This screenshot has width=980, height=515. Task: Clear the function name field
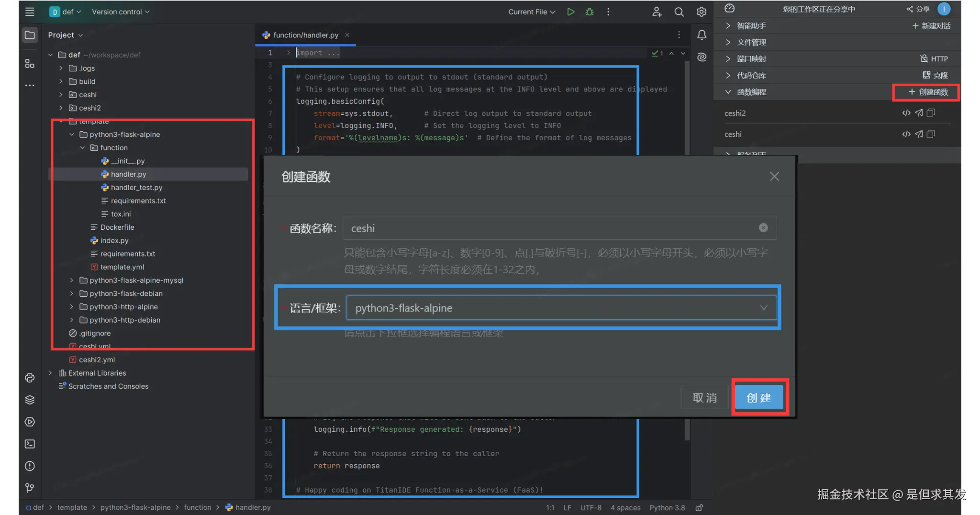[763, 228]
